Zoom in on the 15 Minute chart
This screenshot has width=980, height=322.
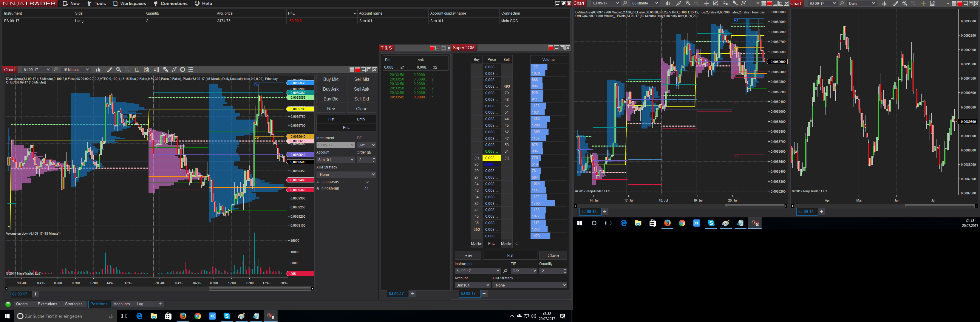119,69
